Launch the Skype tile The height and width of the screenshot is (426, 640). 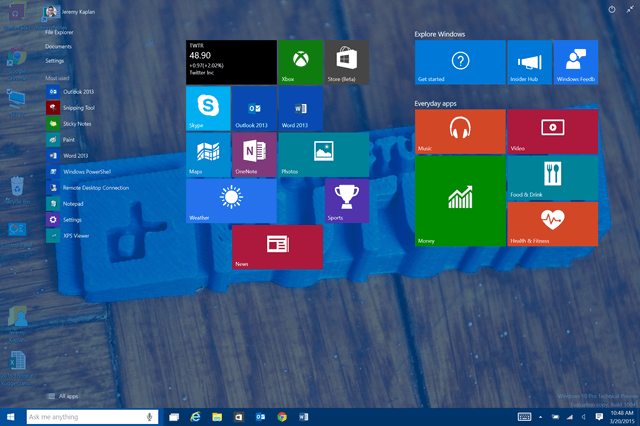point(208,109)
